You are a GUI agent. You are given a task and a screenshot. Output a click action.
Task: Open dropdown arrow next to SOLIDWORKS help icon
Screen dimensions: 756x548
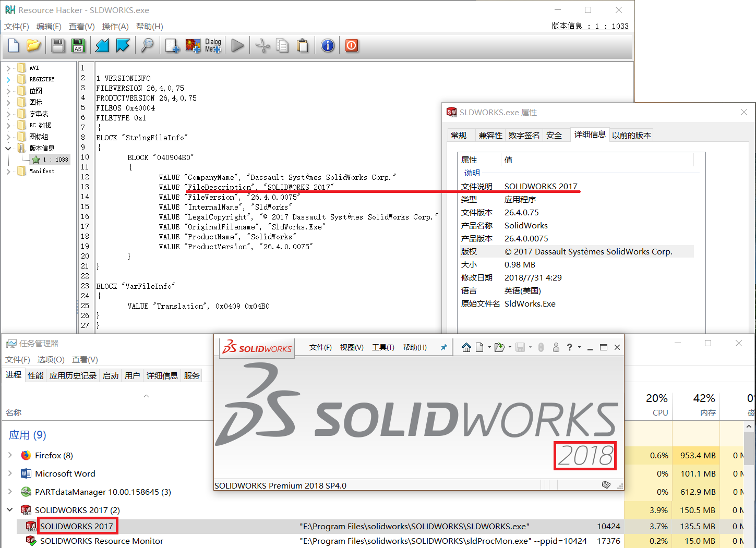[579, 347]
